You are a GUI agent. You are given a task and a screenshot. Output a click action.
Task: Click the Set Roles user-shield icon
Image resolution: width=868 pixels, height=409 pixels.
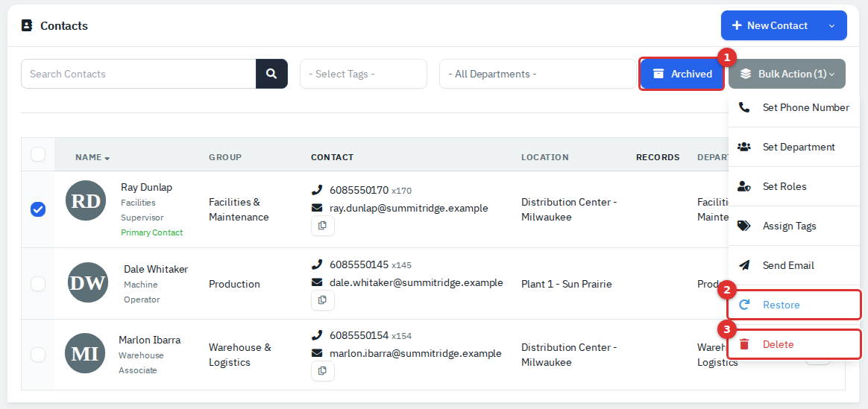tap(744, 186)
